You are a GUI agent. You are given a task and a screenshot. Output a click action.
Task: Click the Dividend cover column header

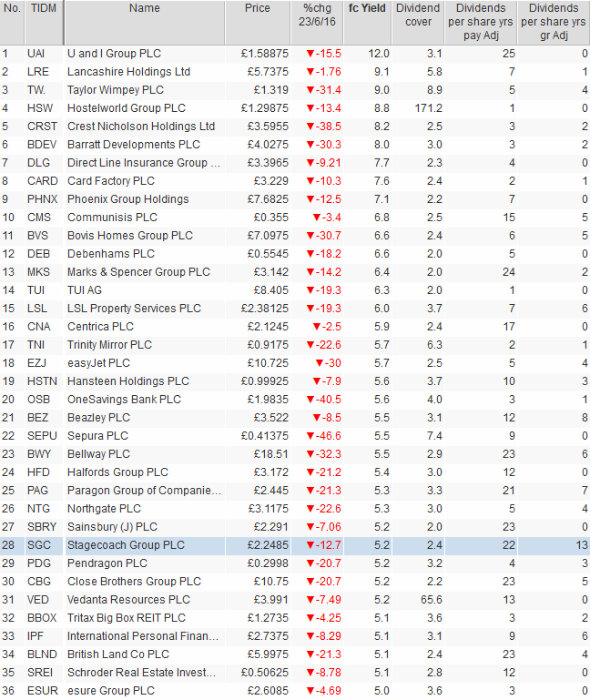click(418, 23)
